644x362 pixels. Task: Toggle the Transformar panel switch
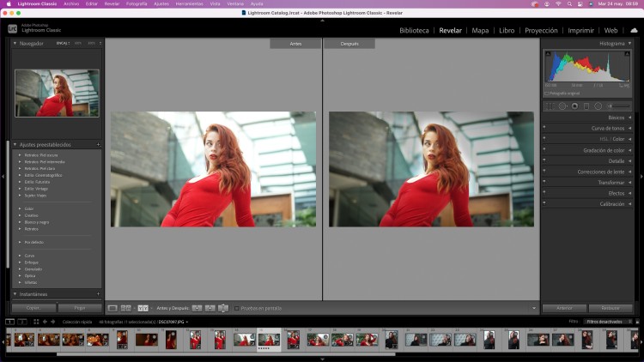tap(544, 181)
